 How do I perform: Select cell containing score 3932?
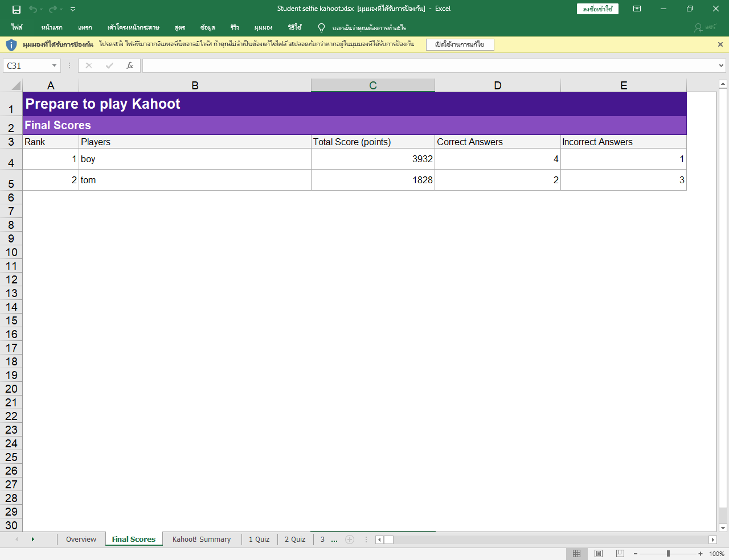click(373, 159)
